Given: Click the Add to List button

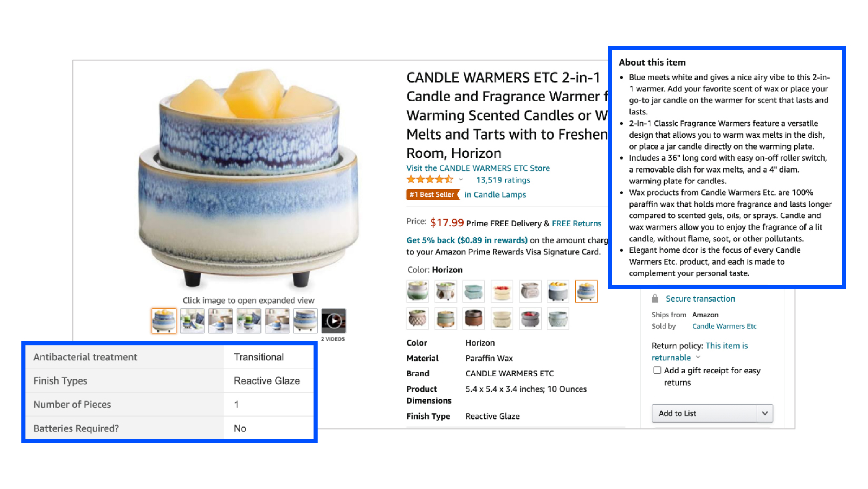Looking at the screenshot, I should pos(705,413).
